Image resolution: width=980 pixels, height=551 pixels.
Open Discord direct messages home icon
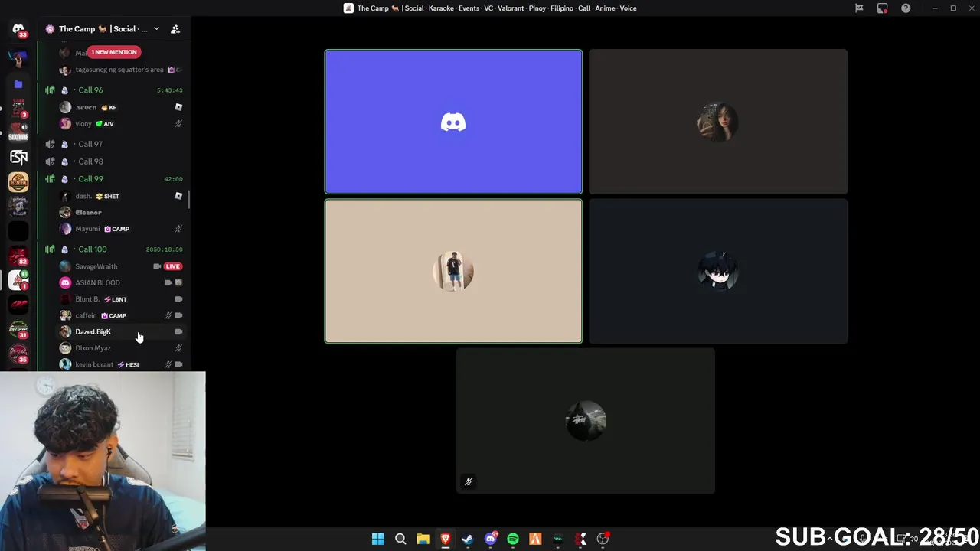(18, 29)
